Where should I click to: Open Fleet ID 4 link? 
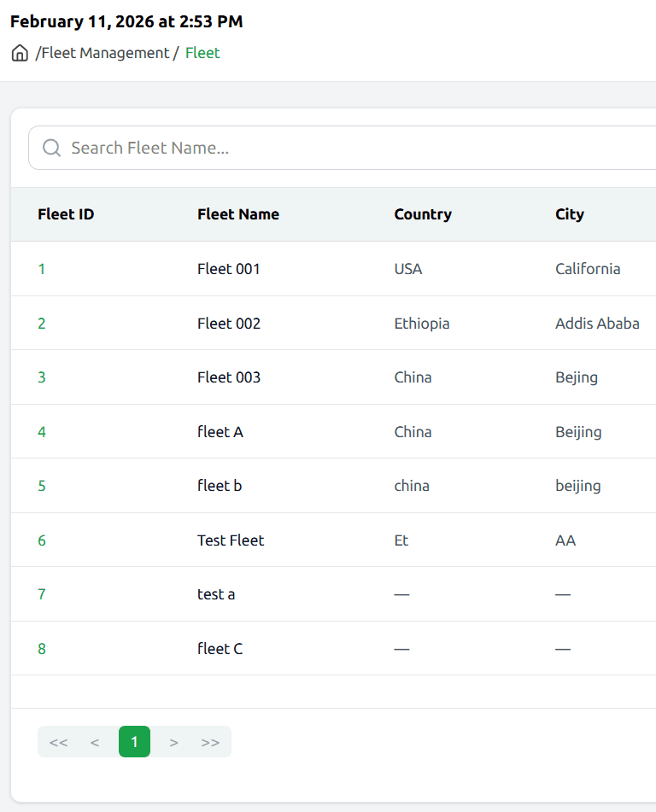point(42,432)
